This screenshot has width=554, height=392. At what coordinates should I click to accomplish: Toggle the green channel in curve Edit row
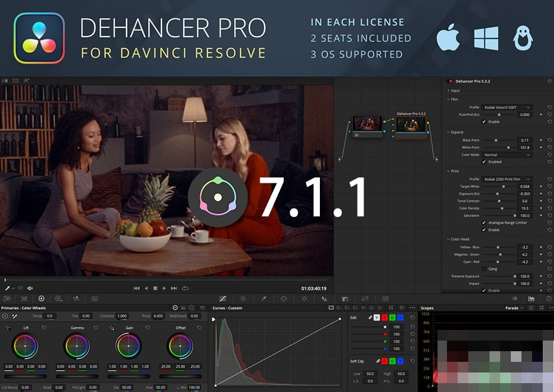coord(392,318)
